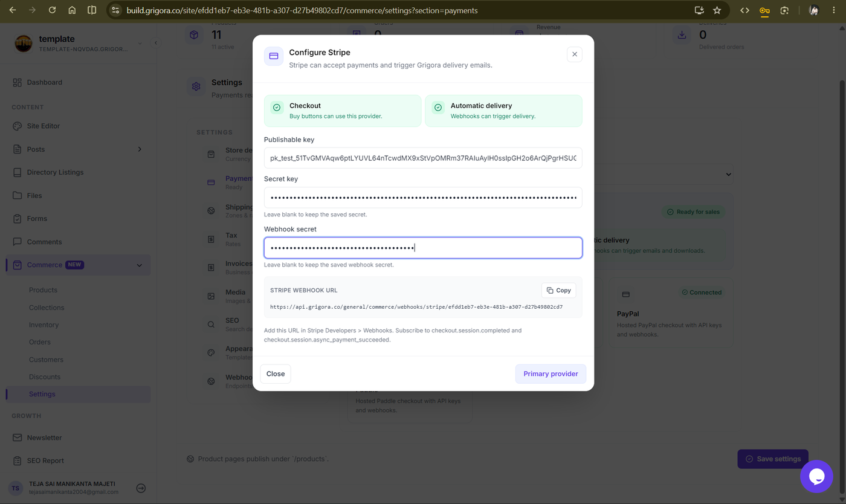Click the browser reload icon
This screenshot has width=846, height=504.
(x=52, y=10)
